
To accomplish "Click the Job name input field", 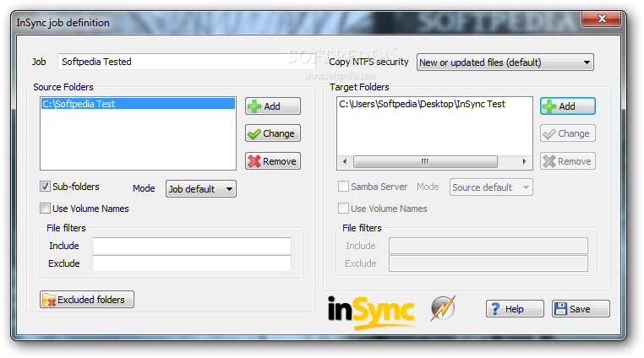I will point(187,62).
